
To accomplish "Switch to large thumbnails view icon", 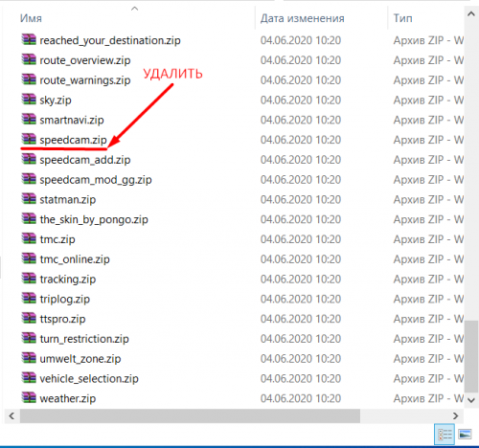I will click(x=465, y=434).
